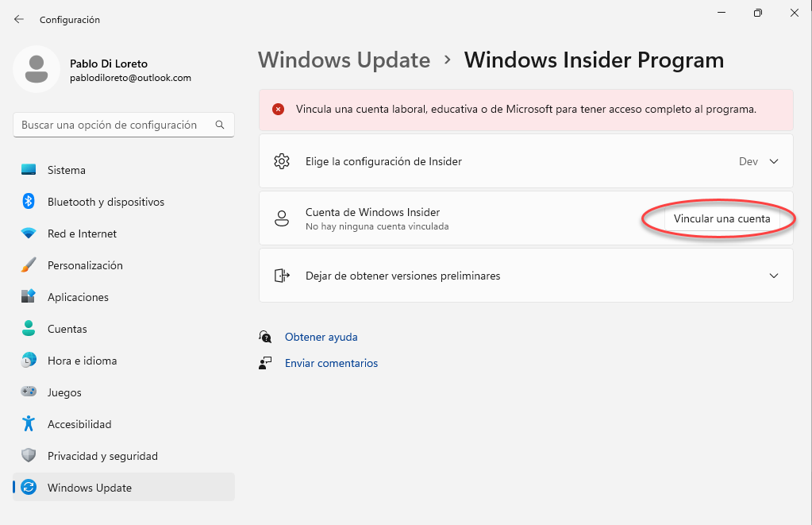The width and height of the screenshot is (812, 525).
Task: Click the Personalización paintbrush icon
Action: coord(29,265)
